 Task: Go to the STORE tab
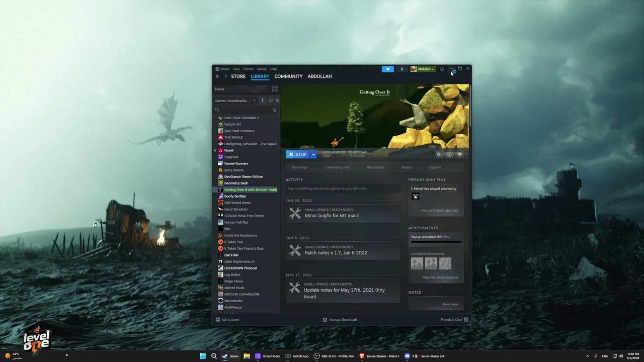point(238,76)
